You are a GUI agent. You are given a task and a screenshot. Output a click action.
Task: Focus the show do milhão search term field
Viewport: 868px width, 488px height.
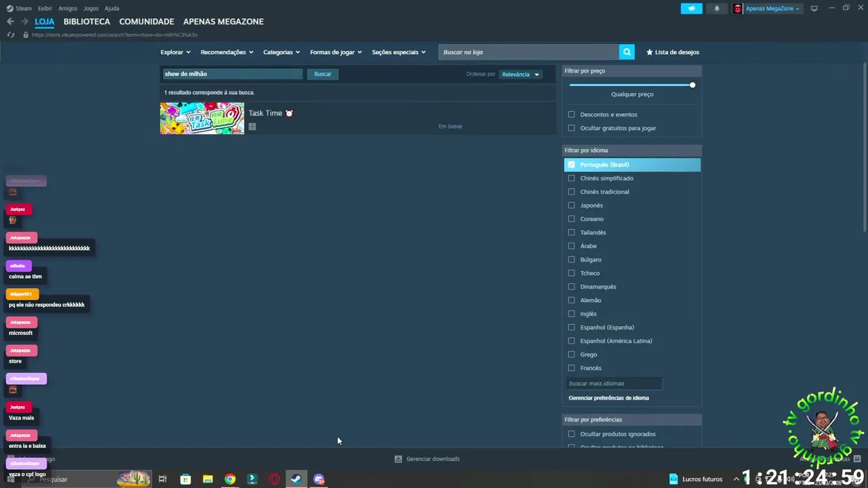233,74
